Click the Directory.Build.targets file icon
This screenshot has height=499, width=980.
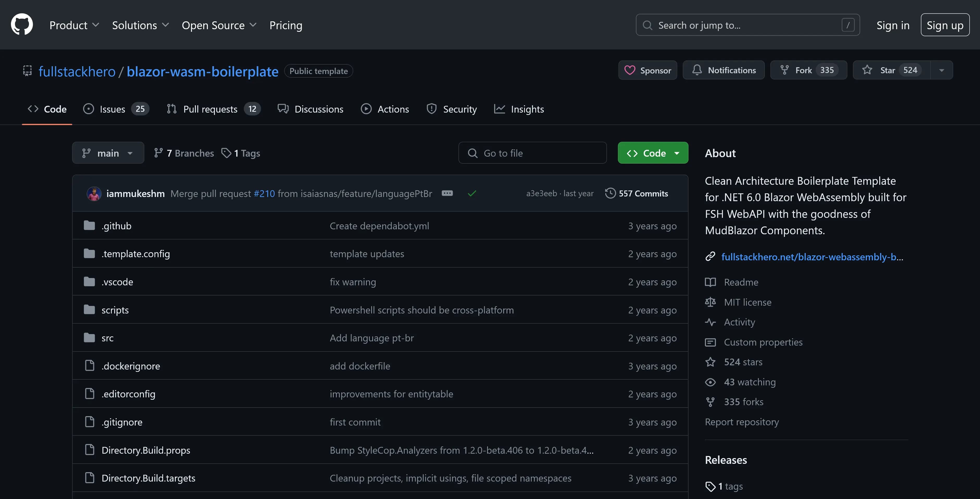(x=89, y=478)
